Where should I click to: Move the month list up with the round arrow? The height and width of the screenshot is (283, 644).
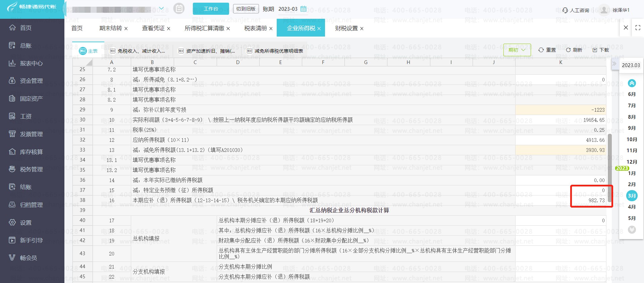point(632,83)
